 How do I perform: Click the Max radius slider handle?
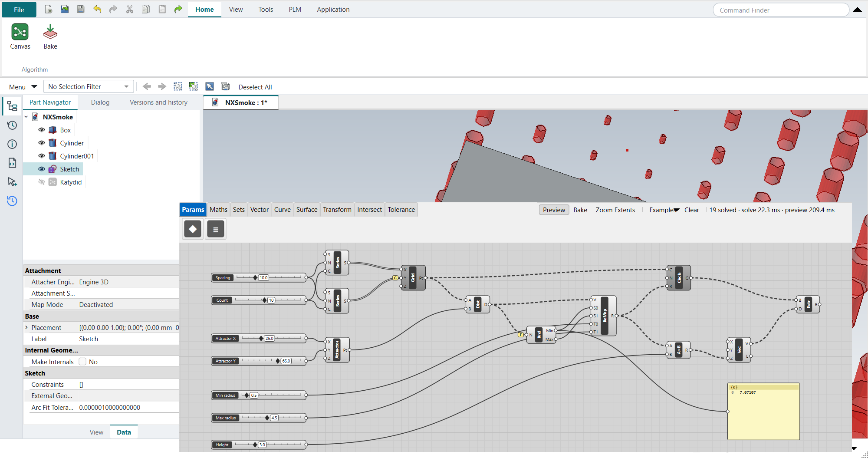click(x=267, y=418)
